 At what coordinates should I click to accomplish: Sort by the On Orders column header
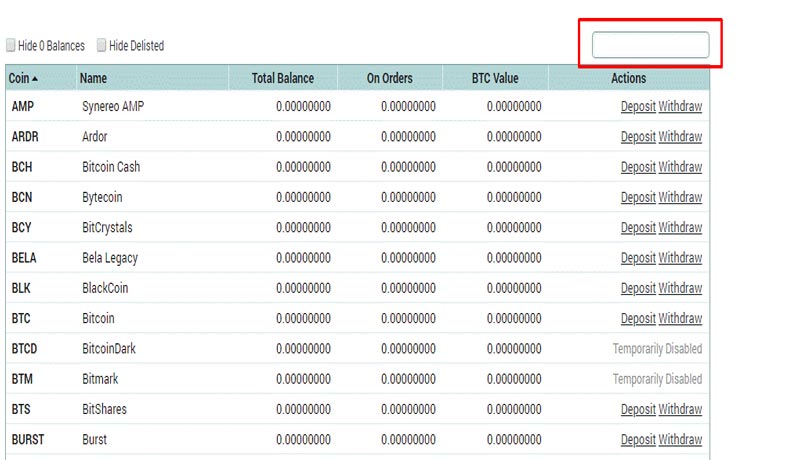pyautogui.click(x=389, y=78)
